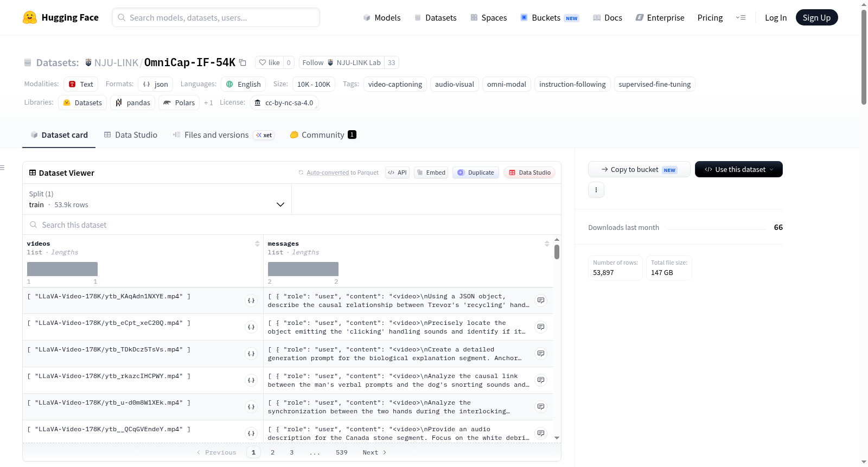Click the Embed button

431,172
